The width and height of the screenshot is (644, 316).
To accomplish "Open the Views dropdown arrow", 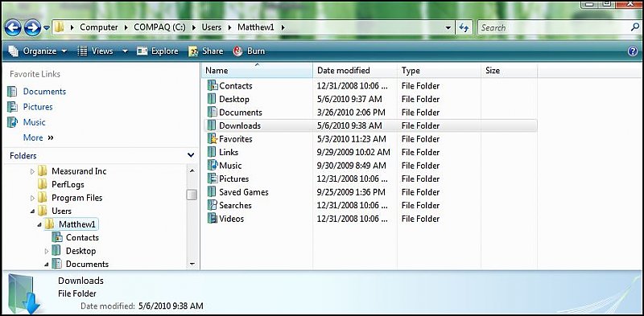I will pos(125,51).
